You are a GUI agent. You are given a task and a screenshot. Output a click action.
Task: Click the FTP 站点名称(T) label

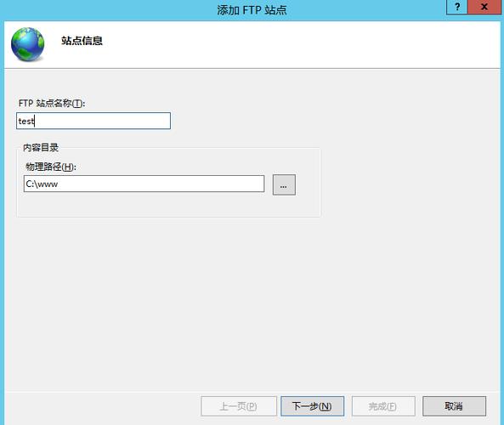click(x=52, y=103)
